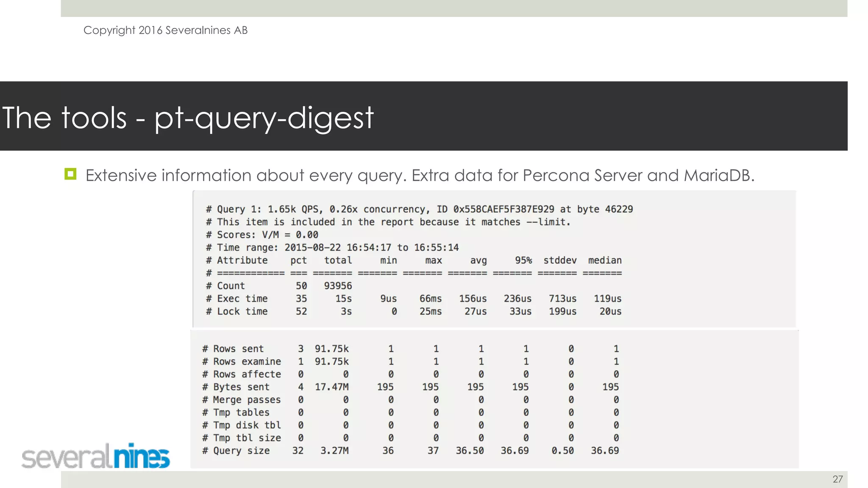868x488 pixels.
Task: Click the Exec time max '66ms'
Action: tap(431, 299)
